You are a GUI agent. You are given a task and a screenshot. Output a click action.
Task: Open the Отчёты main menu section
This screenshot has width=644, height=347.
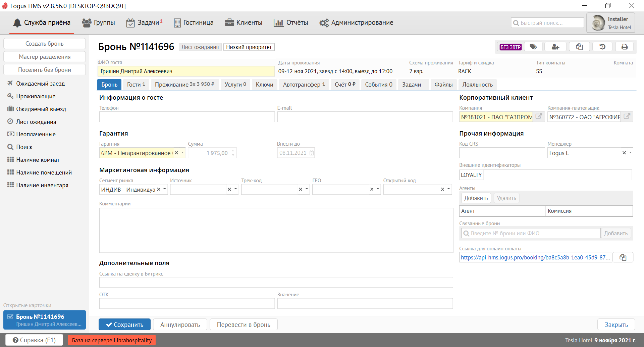point(291,22)
